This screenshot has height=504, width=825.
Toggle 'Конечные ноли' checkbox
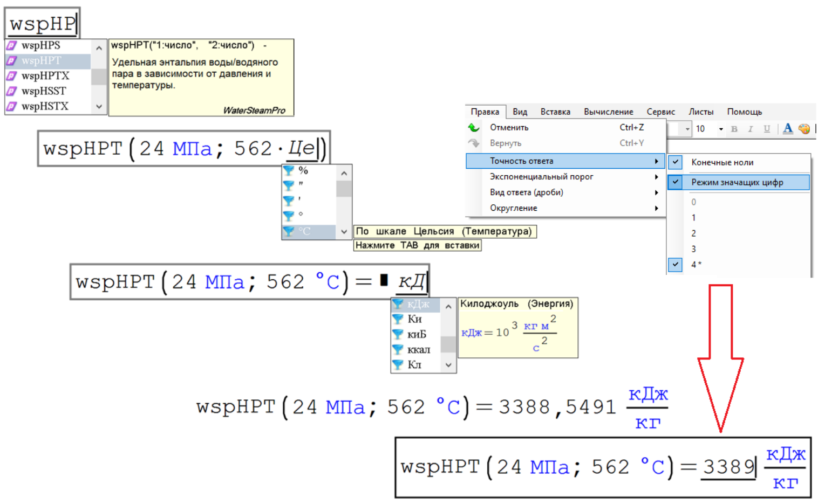675,162
